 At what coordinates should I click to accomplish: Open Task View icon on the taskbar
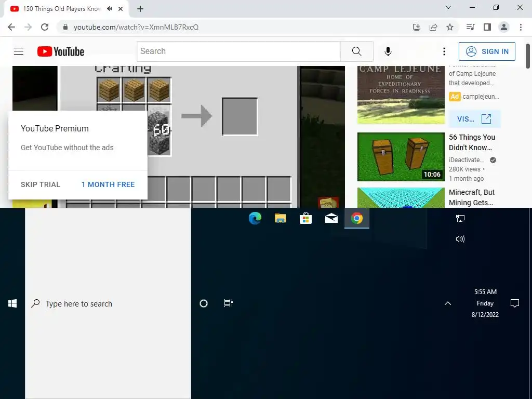[x=229, y=303]
